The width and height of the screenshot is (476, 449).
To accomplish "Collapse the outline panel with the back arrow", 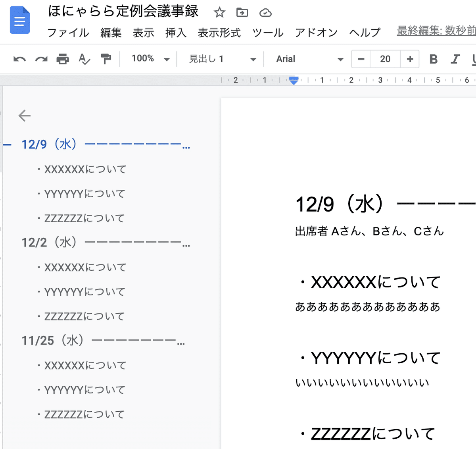I will (24, 116).
